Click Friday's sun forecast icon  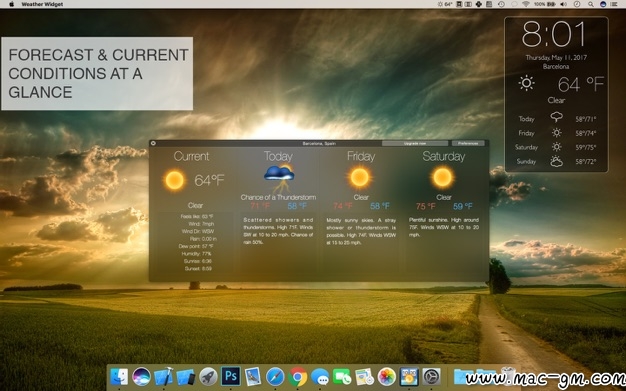coord(360,177)
